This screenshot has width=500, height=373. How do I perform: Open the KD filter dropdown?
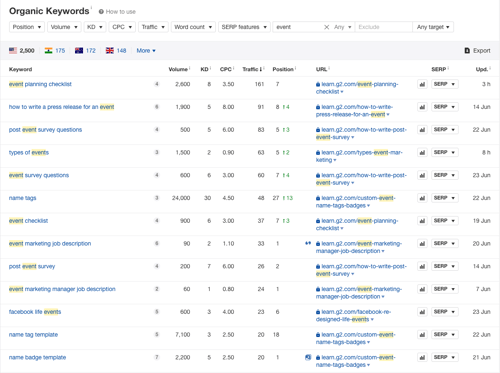pos(95,27)
